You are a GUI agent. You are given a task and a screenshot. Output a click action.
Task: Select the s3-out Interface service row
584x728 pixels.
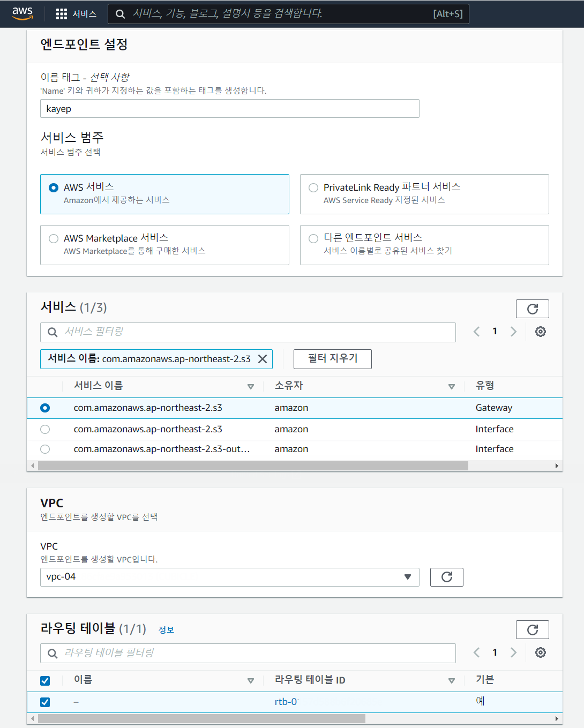[45, 449]
